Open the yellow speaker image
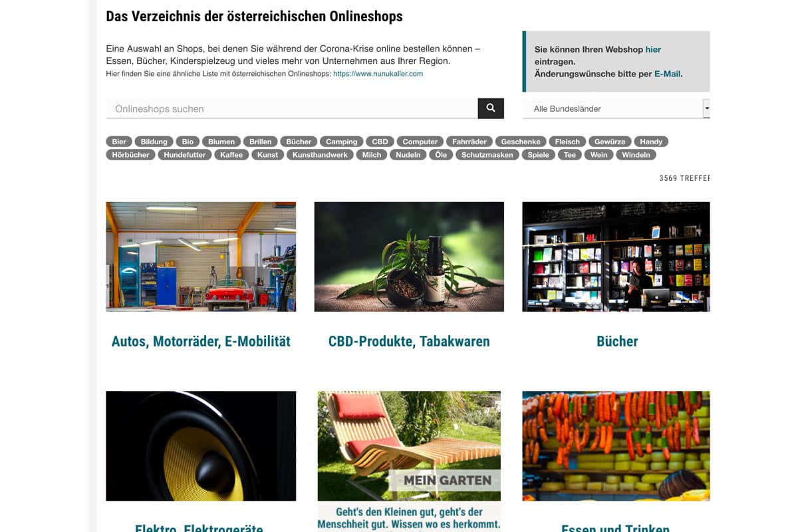Image resolution: width=798 pixels, height=532 pixels. pyautogui.click(x=201, y=446)
